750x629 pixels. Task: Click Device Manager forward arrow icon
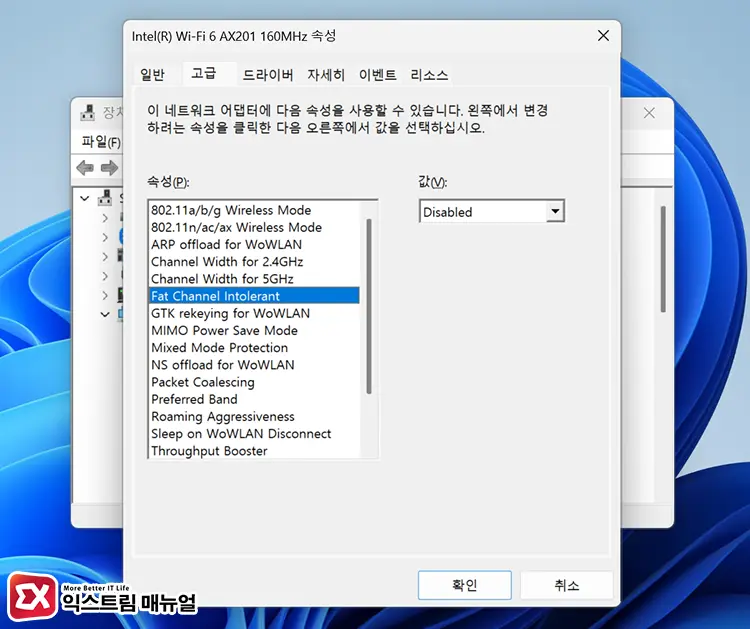[x=110, y=168]
